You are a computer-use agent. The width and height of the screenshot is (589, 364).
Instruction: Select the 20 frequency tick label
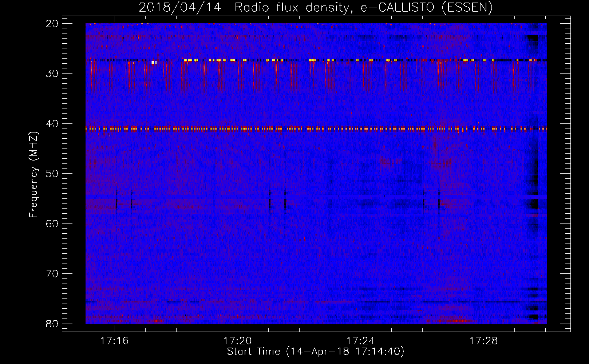52,24
